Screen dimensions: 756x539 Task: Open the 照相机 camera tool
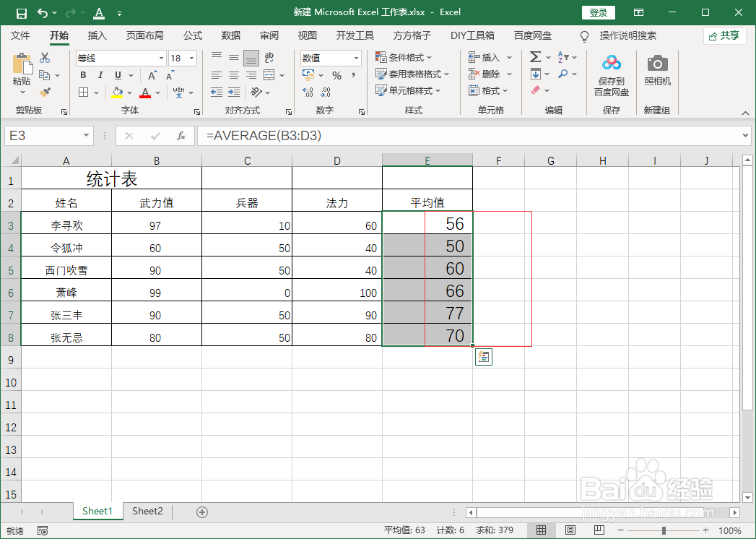658,71
